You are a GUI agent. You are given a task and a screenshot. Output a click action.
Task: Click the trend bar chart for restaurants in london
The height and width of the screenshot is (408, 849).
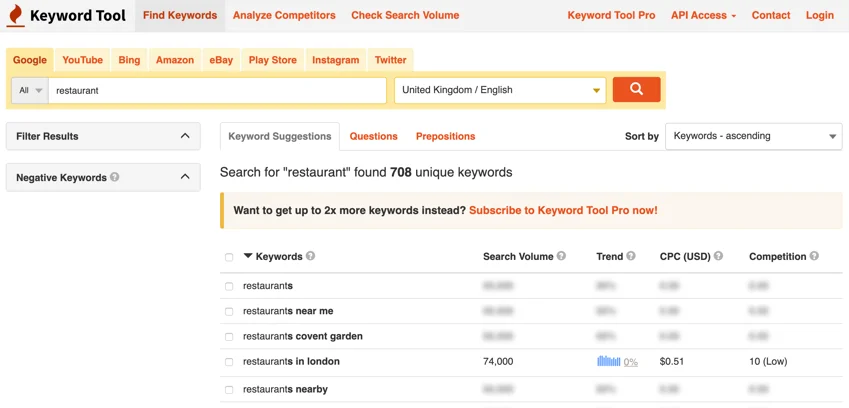coord(609,361)
